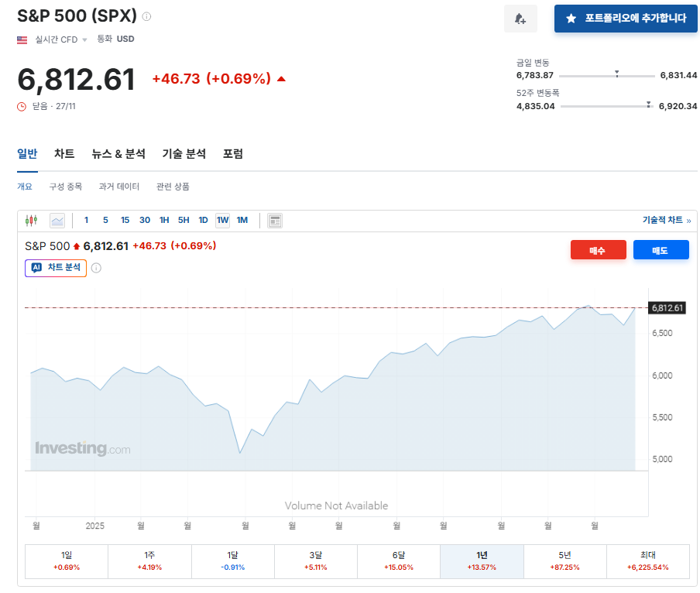This screenshot has width=700, height=593.
Task: Select the 1W chart interval
Action: (223, 220)
